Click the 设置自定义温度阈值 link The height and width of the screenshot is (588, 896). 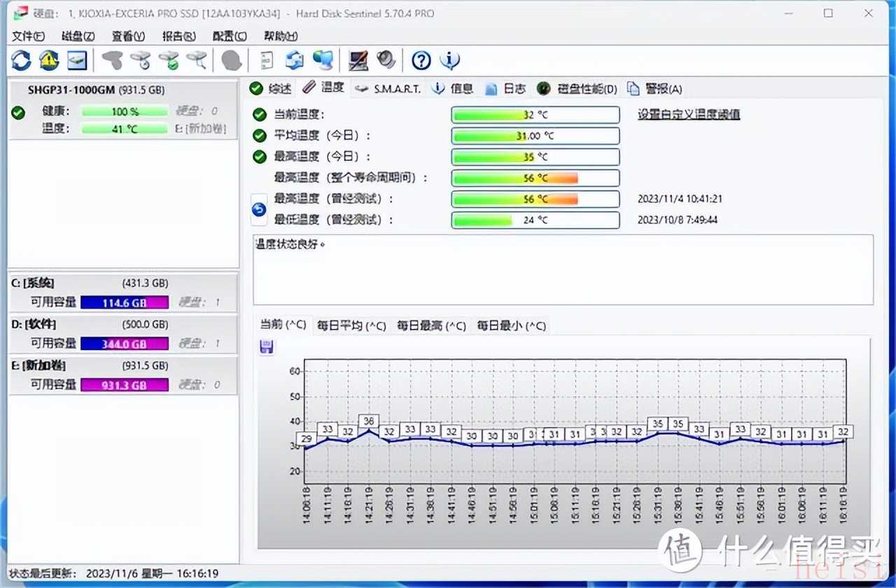[688, 115]
